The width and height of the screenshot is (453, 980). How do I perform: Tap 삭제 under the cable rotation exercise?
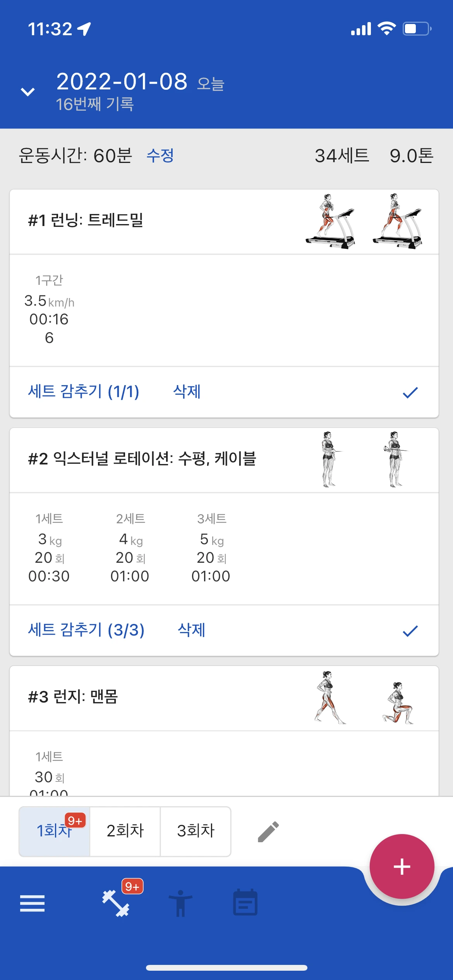point(192,630)
